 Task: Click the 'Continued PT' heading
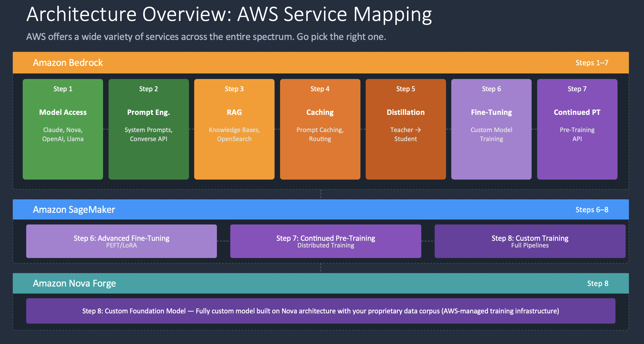click(x=577, y=112)
